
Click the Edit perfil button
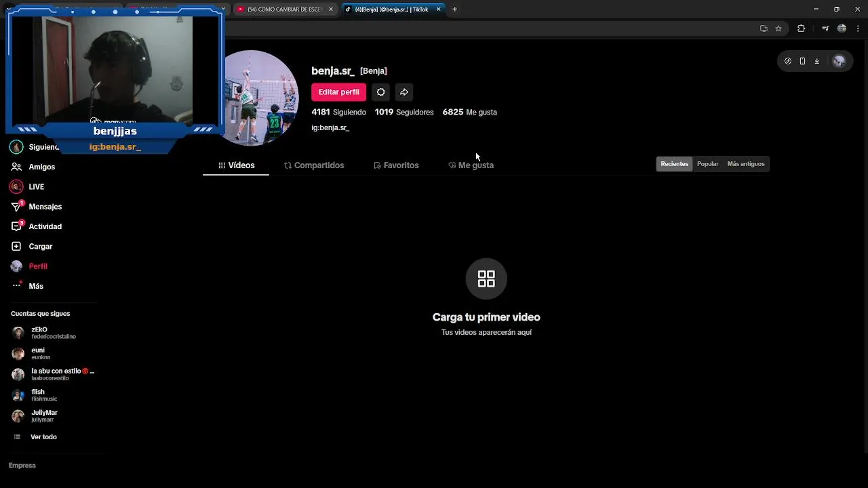338,92
